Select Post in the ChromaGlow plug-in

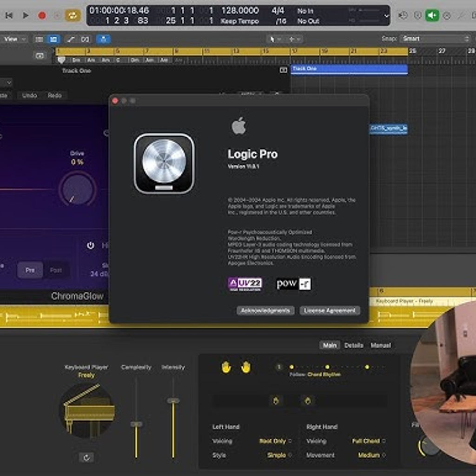(x=56, y=270)
